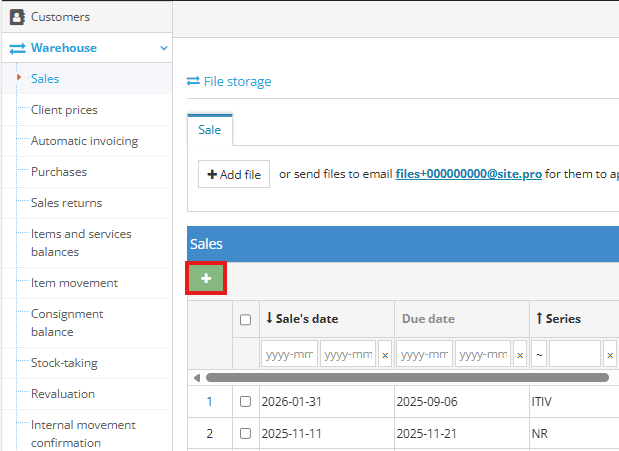Click the Warehouse arrows icon in sidebar
Viewport: 619px width, 451px height.
click(17, 48)
